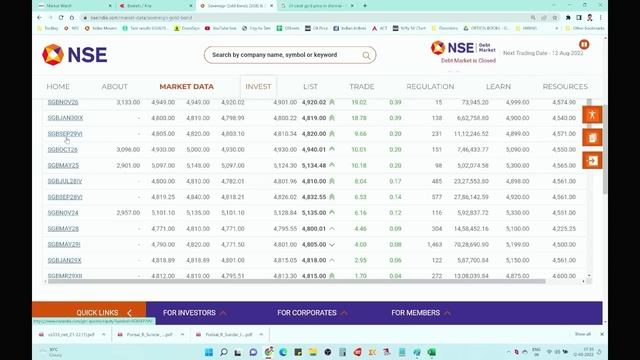
Task: Expand the For Members footer section
Action: pyautogui.click(x=421, y=313)
